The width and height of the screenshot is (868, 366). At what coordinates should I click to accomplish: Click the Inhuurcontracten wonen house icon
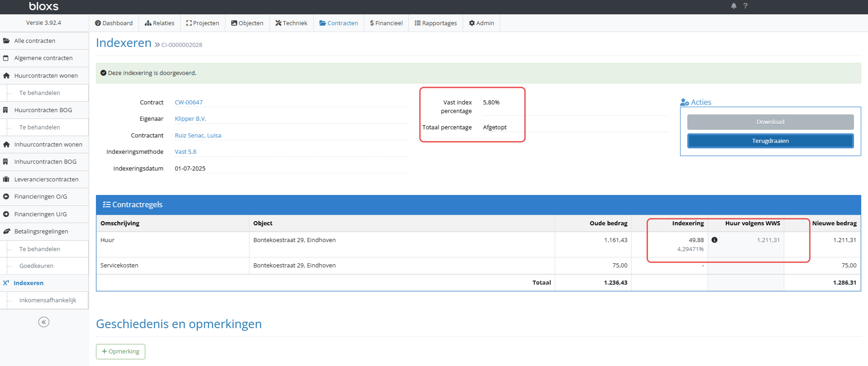point(6,144)
